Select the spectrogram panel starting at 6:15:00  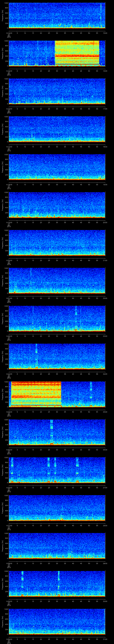(57, 53)
